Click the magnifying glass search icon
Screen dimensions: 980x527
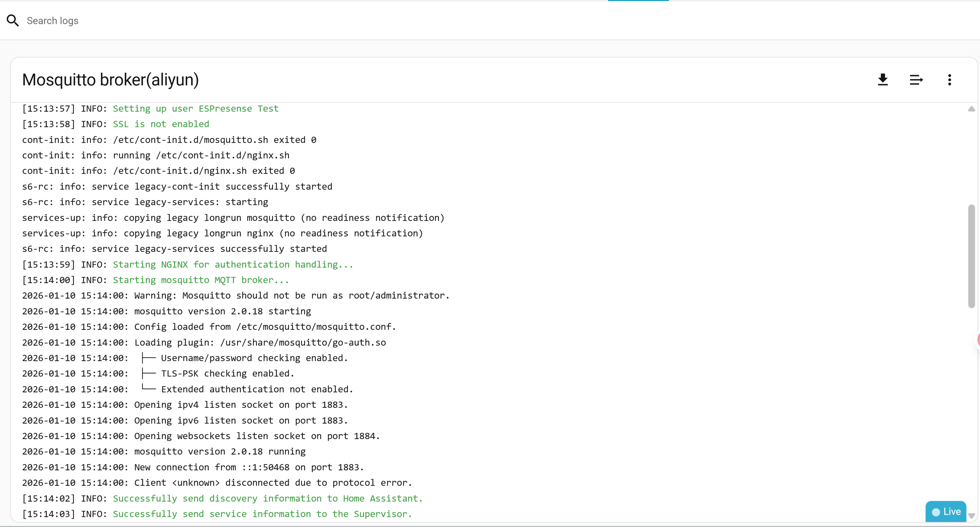click(13, 20)
